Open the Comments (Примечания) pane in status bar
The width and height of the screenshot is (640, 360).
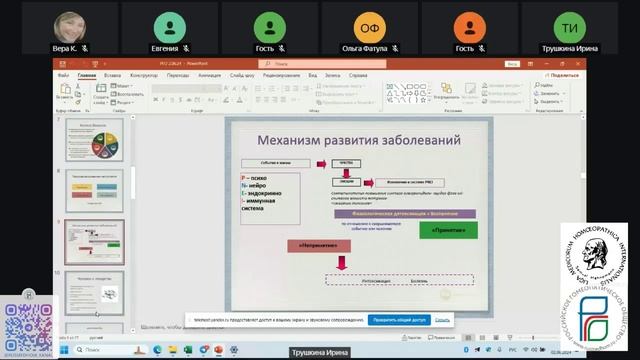(x=441, y=338)
